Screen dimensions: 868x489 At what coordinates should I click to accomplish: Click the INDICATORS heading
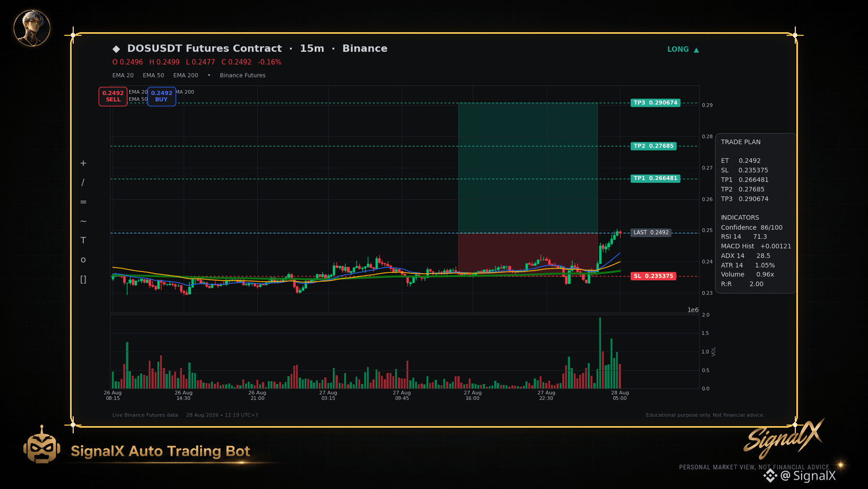coord(740,217)
